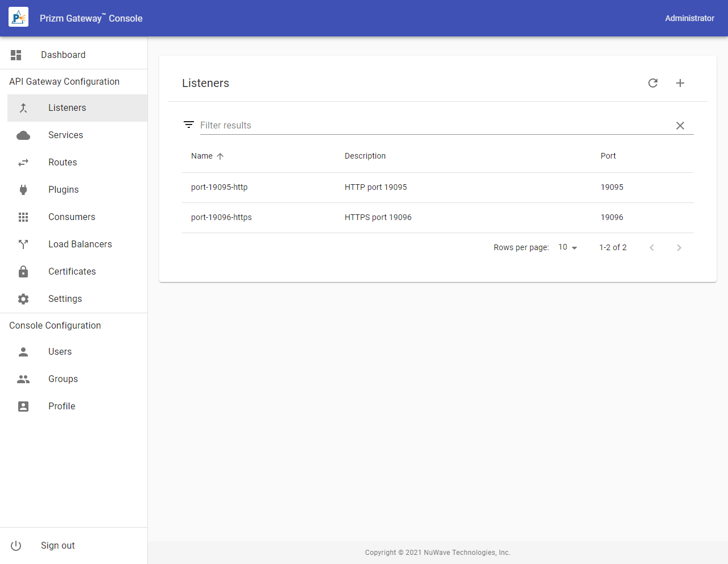Open the Load Balancers section
Image resolution: width=728 pixels, height=564 pixels.
coord(80,244)
